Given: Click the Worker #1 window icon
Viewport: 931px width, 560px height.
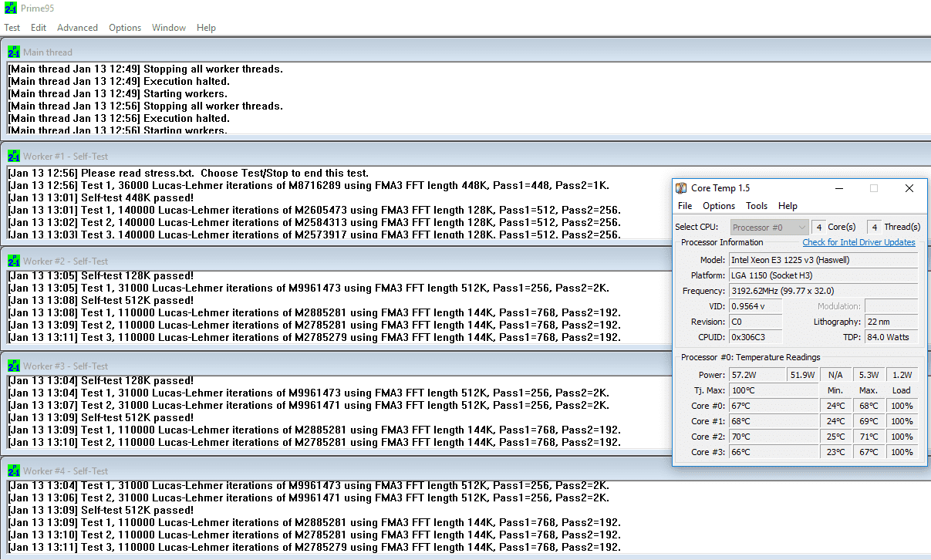Looking at the screenshot, I should (x=14, y=156).
